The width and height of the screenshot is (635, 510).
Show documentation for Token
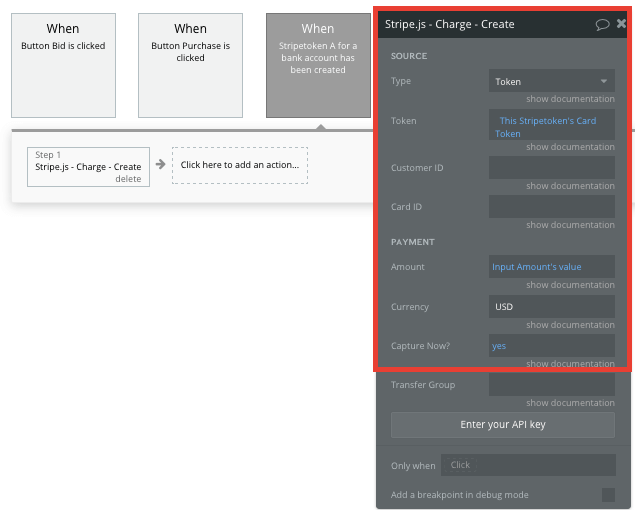point(570,147)
